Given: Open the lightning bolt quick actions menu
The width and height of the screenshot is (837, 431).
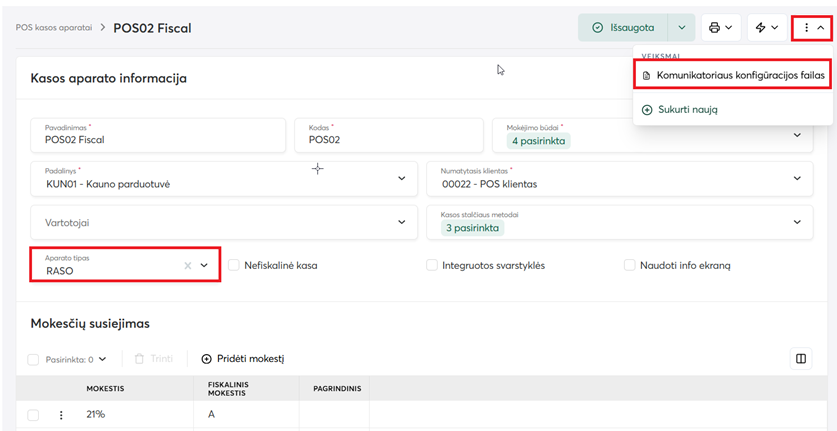Looking at the screenshot, I should click(x=761, y=28).
